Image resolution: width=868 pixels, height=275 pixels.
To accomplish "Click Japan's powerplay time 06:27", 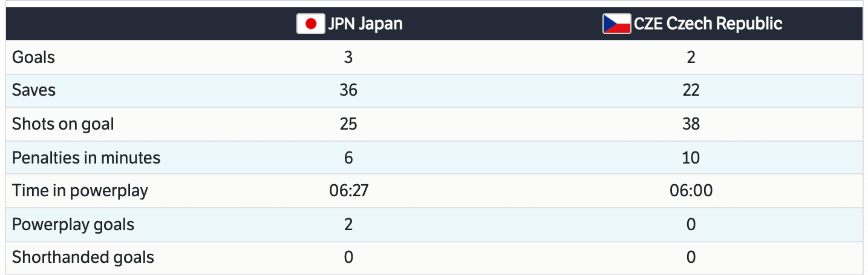I will point(348,191).
